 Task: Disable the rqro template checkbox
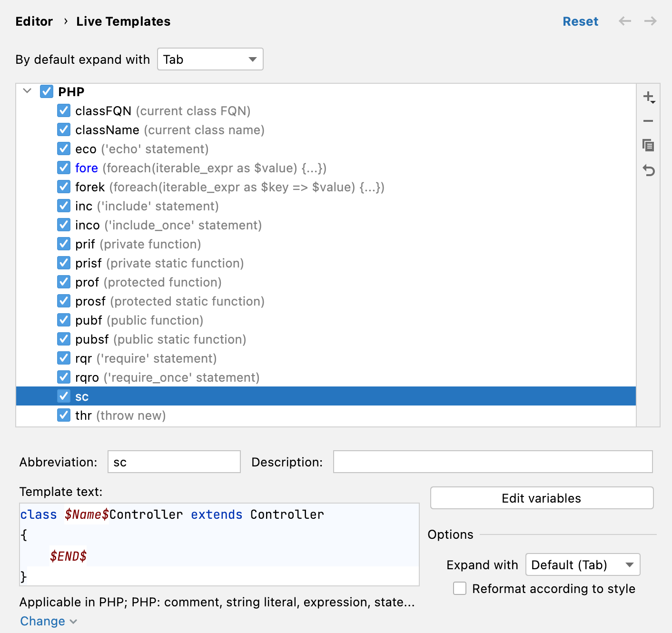64,377
